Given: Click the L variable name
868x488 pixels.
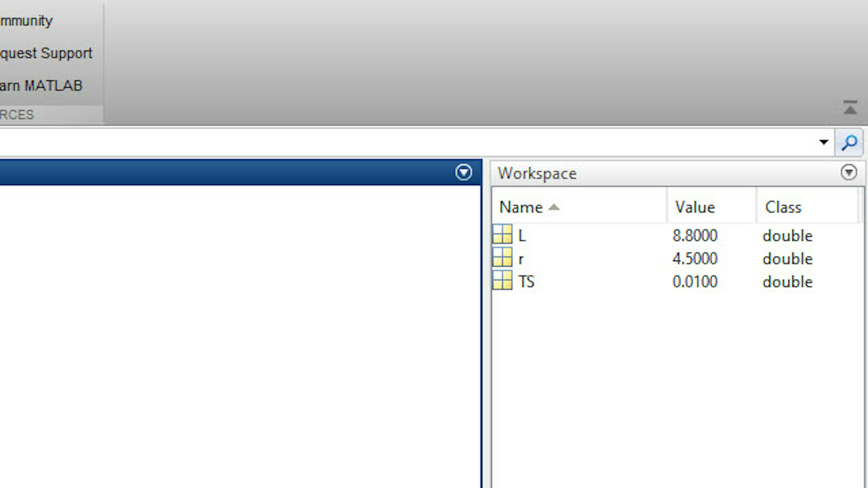Looking at the screenshot, I should (x=522, y=236).
